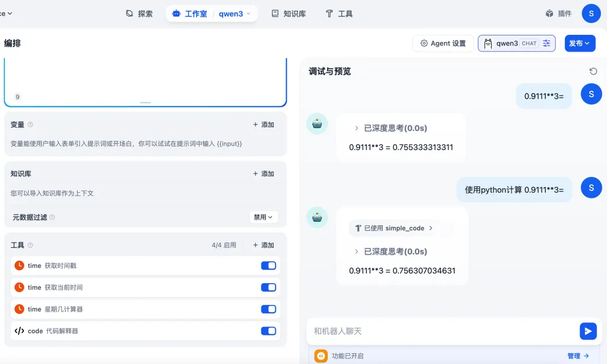Click the refresh icon in 调试与预览 panel
Screen dimensions: 607x364
[593, 71]
